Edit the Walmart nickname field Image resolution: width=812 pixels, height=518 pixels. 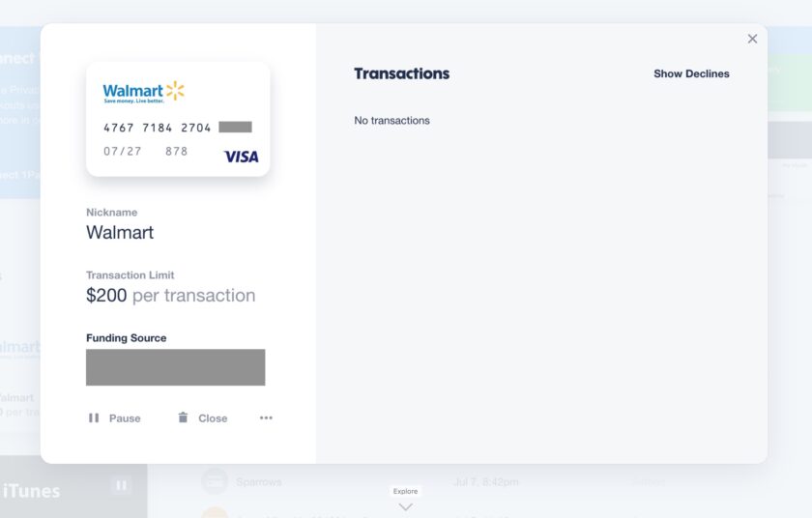(x=120, y=232)
